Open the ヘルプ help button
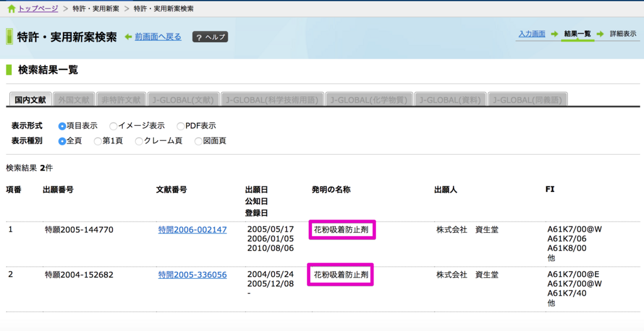This screenshot has height=331, width=644. tap(210, 37)
